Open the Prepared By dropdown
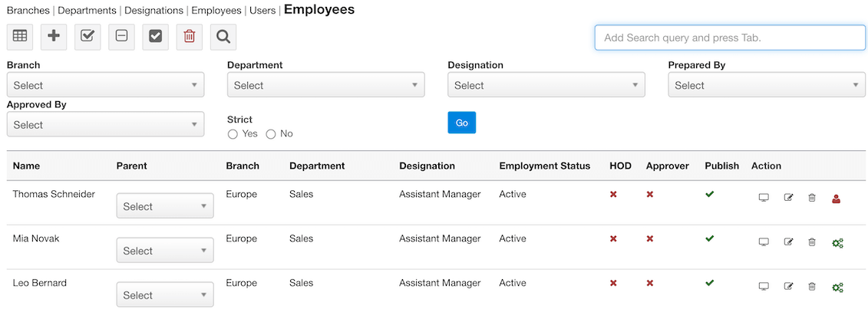This screenshot has width=868, height=309. point(767,85)
